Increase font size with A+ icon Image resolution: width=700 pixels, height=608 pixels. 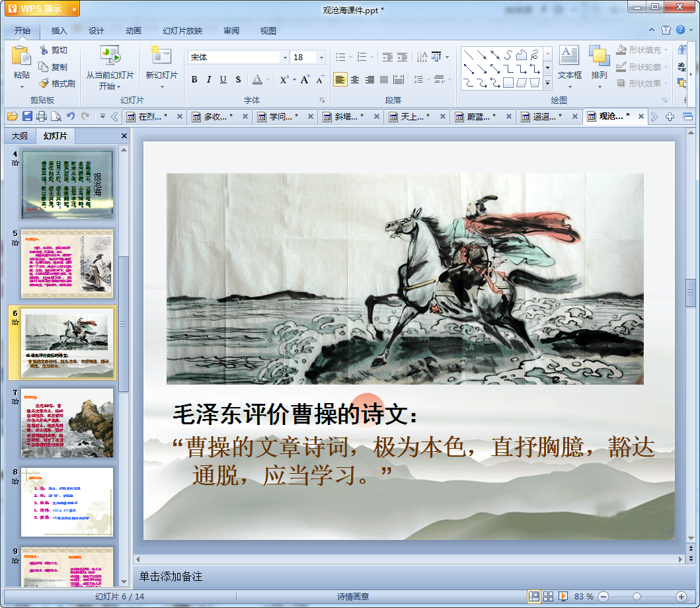coord(305,79)
